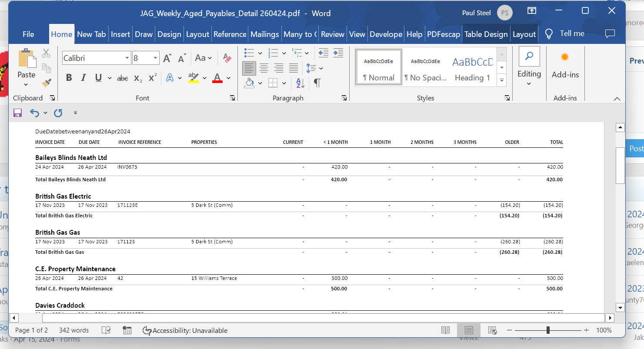Screen dimensions: 644x349
Task: Expand the Styles gallery More arrow
Action: coord(502,80)
